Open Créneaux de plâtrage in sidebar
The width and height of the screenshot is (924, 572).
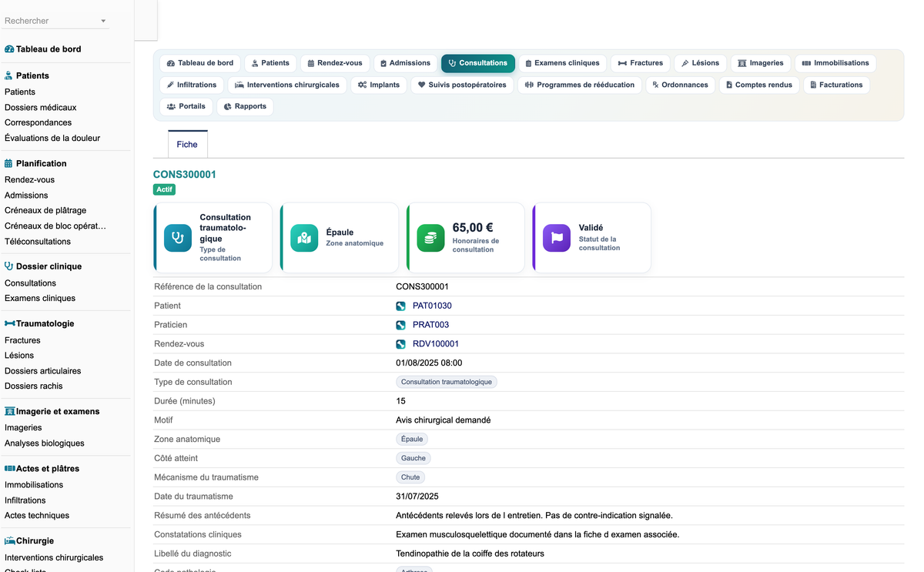pyautogui.click(x=45, y=210)
